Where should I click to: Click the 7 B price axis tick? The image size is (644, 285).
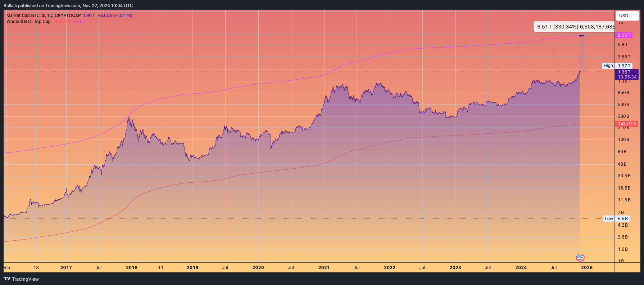coord(621,213)
